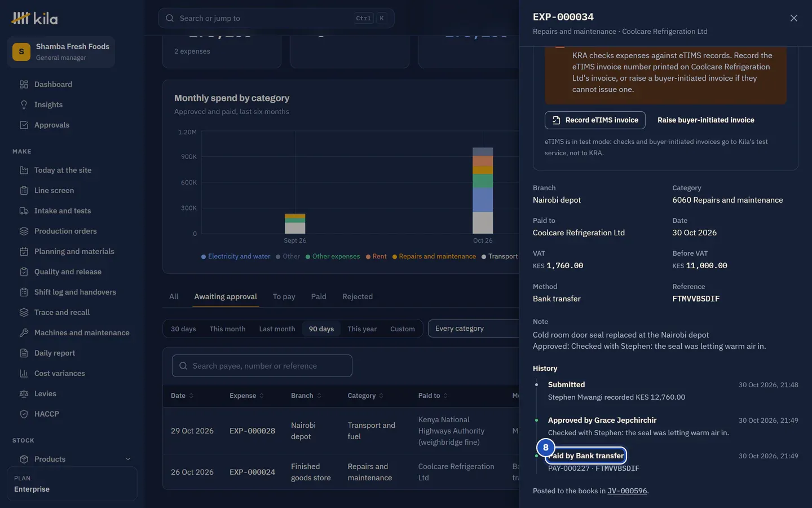The width and height of the screenshot is (812, 508).
Task: Open Insights lightbulb icon in sidebar
Action: [x=24, y=105]
